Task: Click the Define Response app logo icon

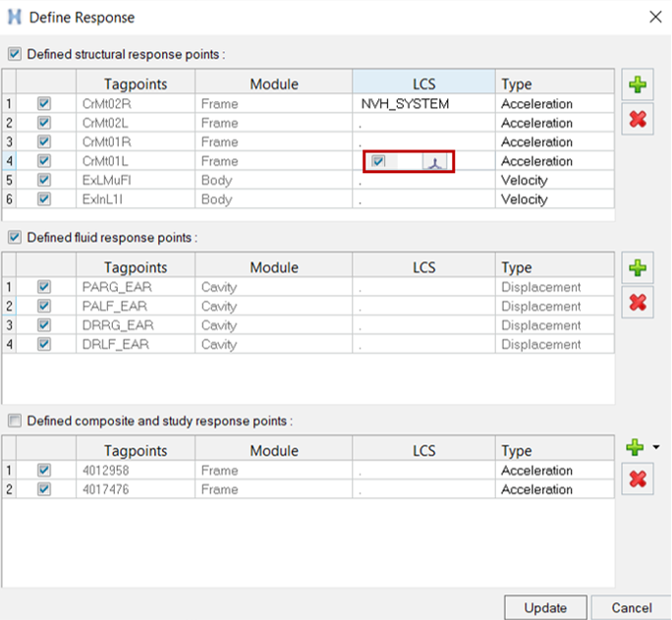Action: click(x=14, y=17)
